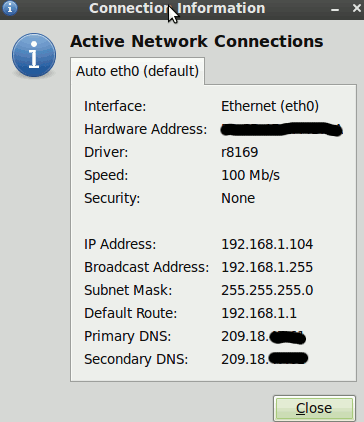Click the Subnet Mask: label
This screenshot has height=422, width=364.
point(128,290)
